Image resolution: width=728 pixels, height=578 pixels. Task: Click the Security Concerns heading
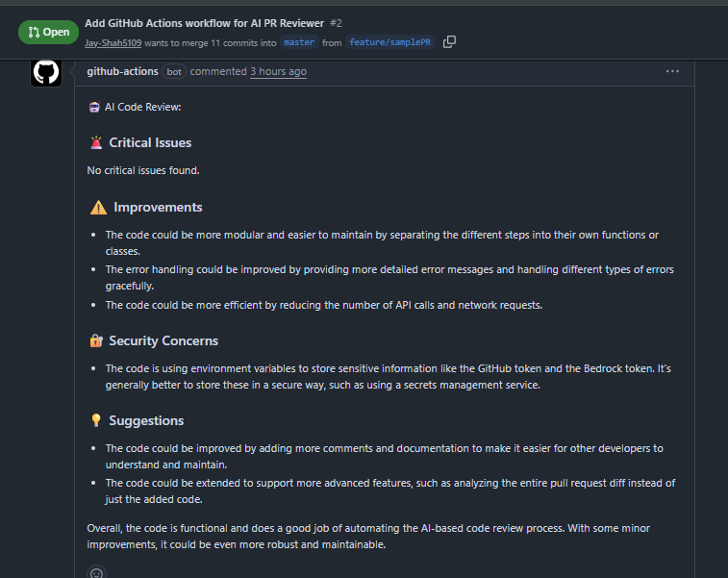[x=163, y=340]
